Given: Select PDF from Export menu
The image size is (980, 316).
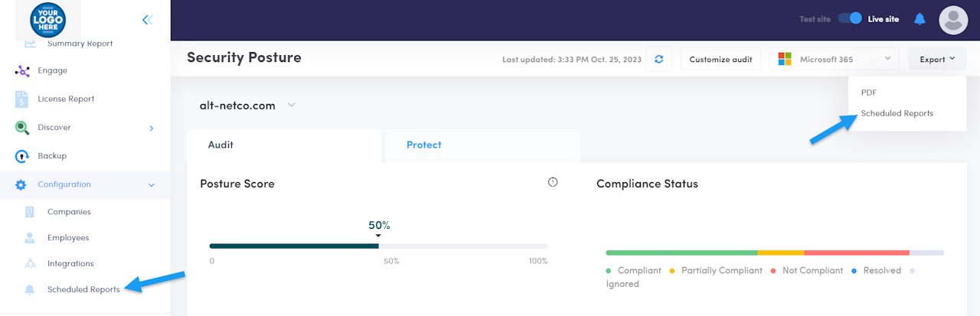Looking at the screenshot, I should [869, 93].
